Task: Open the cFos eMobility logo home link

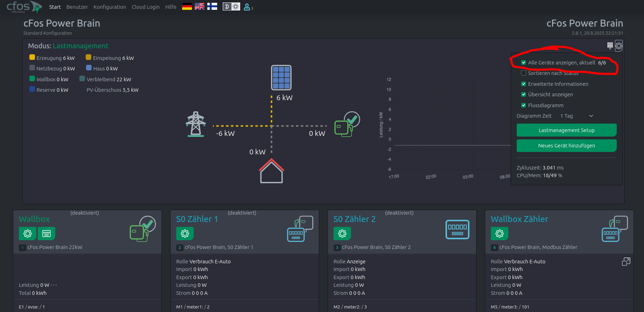Action: (x=24, y=7)
